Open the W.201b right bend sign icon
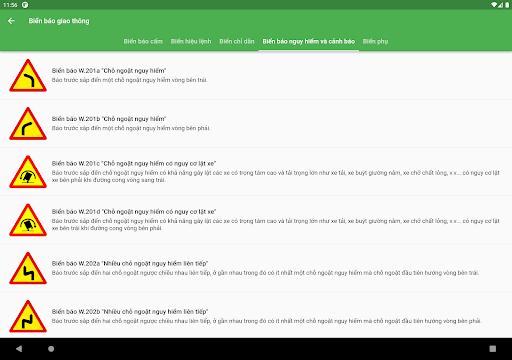Image resolution: width=512 pixels, height=360 pixels. point(28,124)
